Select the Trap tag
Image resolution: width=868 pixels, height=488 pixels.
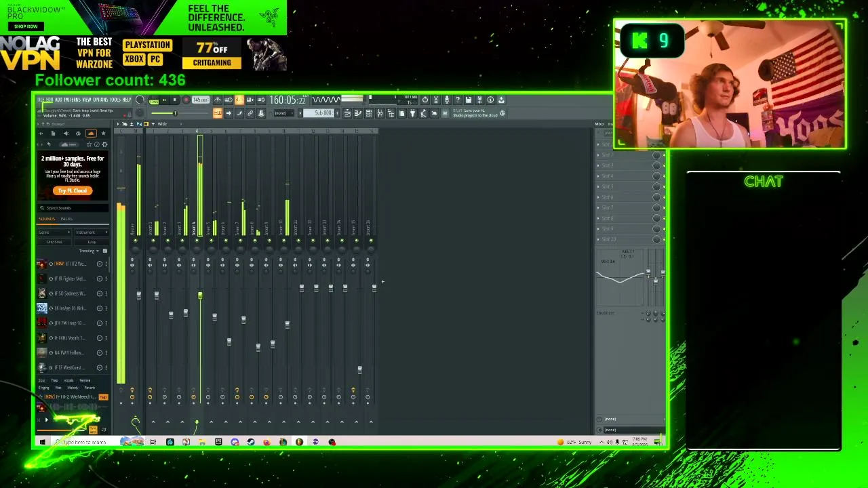54,380
